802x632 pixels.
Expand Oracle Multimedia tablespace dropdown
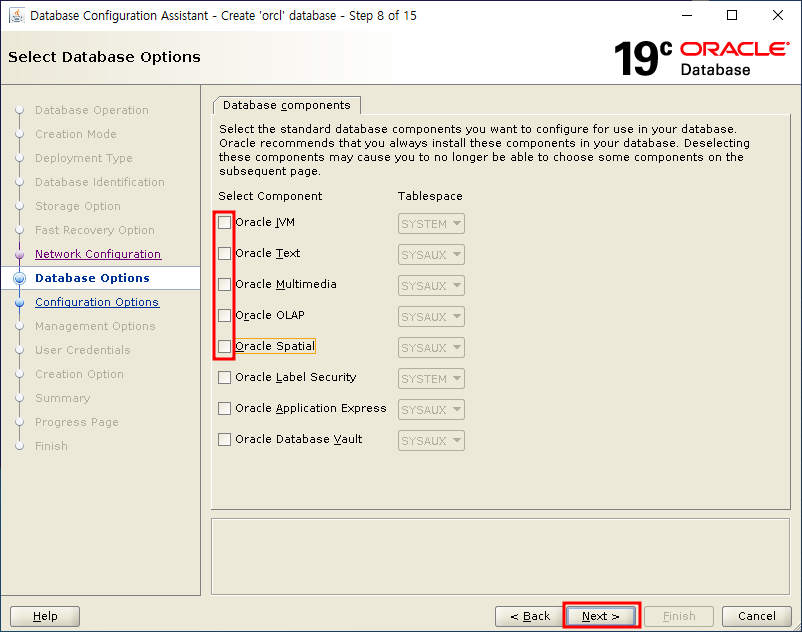click(x=431, y=286)
